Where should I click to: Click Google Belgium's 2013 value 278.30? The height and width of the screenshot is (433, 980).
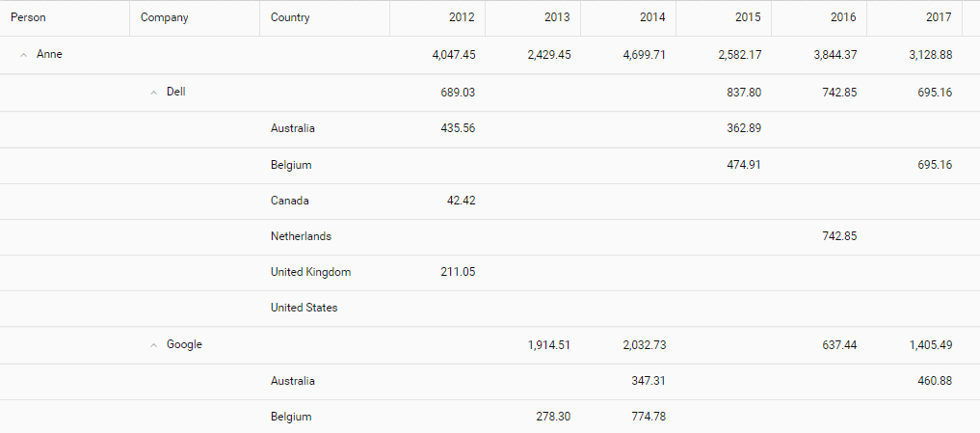(553, 417)
